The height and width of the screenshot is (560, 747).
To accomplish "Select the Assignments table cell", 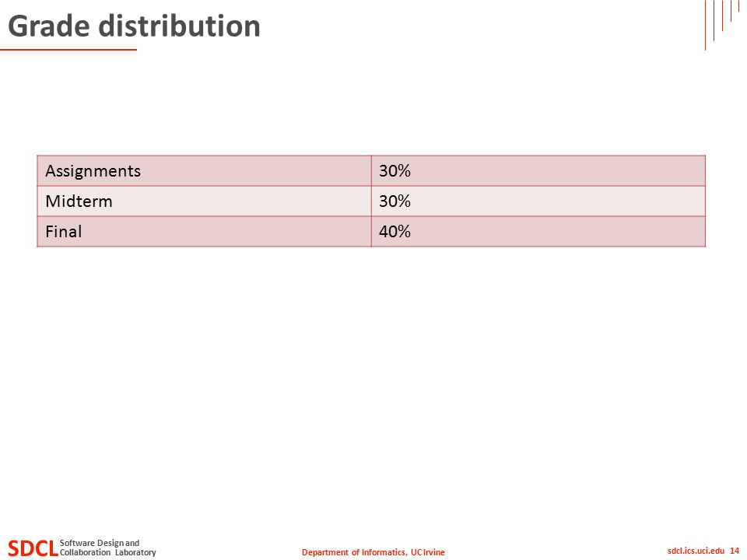I will [x=204, y=170].
